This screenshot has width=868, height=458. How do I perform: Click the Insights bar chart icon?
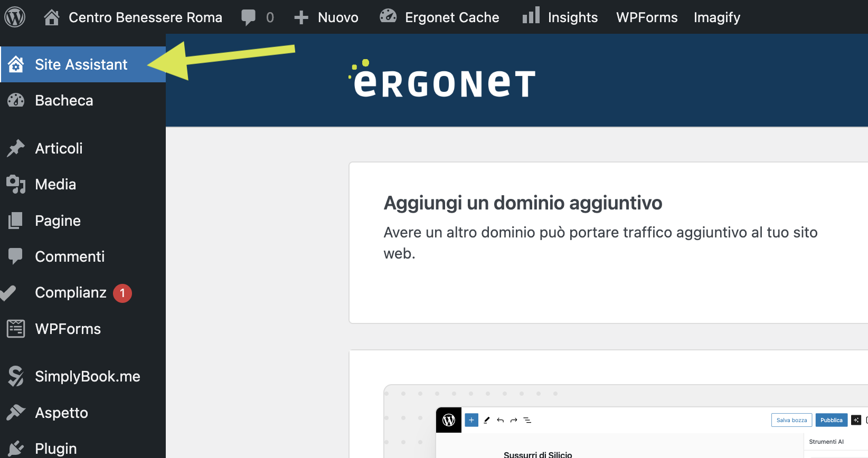coord(531,15)
